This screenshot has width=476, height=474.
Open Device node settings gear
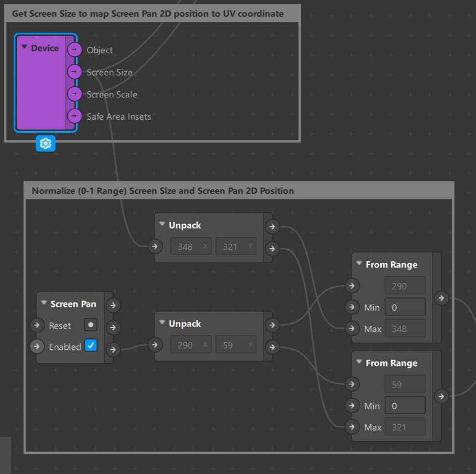[45, 143]
